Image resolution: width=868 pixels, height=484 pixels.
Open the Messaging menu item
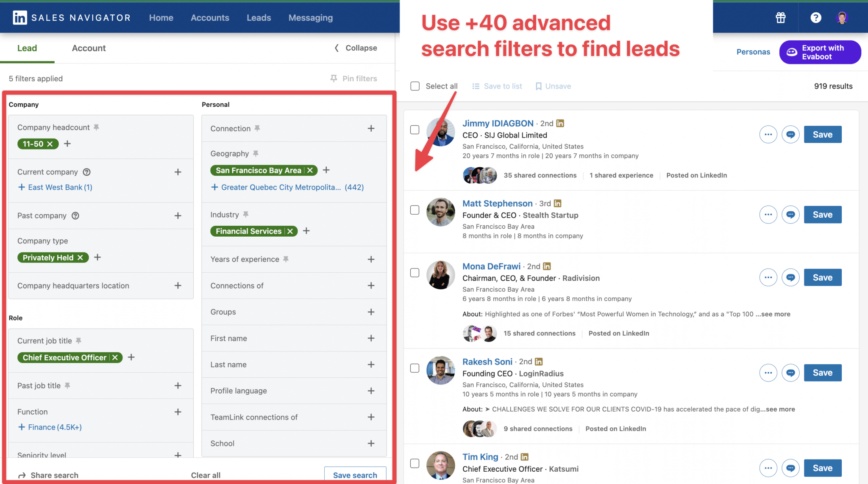coord(310,17)
